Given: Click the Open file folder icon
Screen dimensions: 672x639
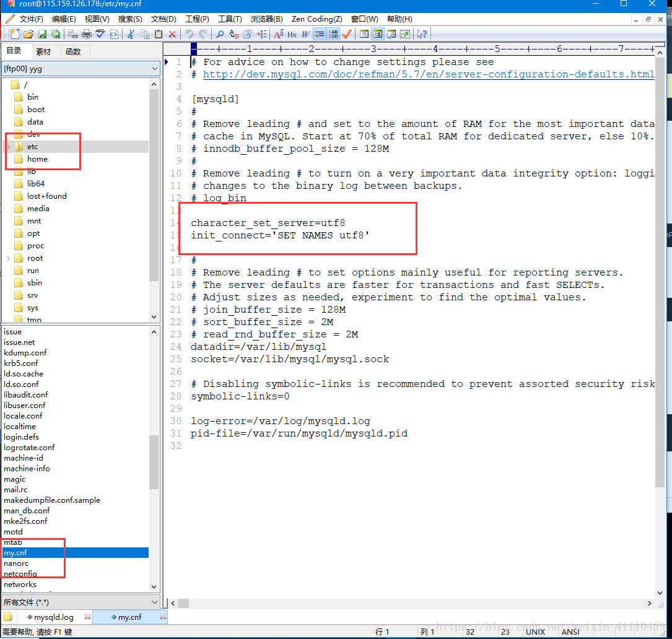Looking at the screenshot, I should 28,34.
